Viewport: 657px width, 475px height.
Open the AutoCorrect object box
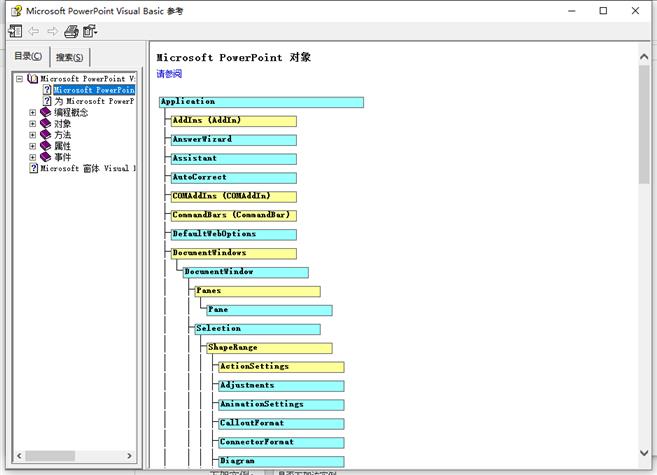[234, 178]
